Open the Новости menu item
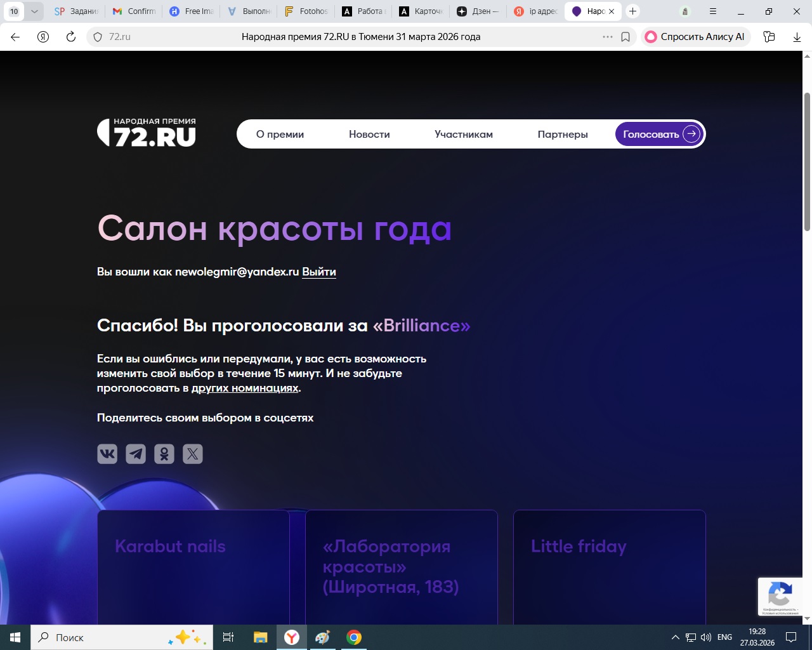812x650 pixels. click(x=369, y=135)
